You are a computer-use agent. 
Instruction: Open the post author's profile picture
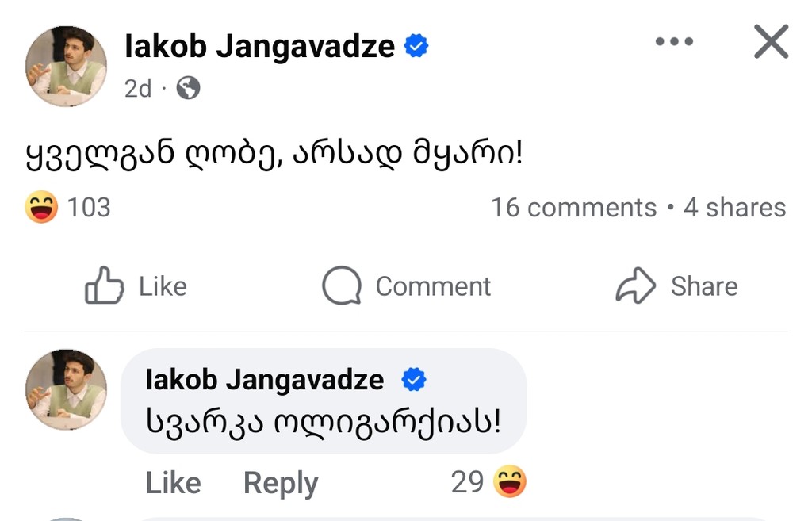66,66
